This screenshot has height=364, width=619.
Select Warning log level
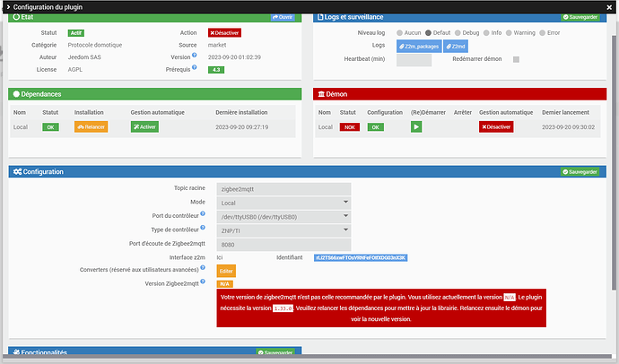(509, 33)
